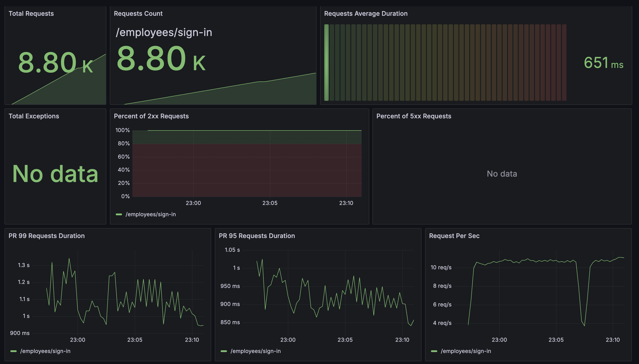The width and height of the screenshot is (639, 364).
Task: Open Percent of 5xx Requests title menu
Action: click(x=414, y=116)
